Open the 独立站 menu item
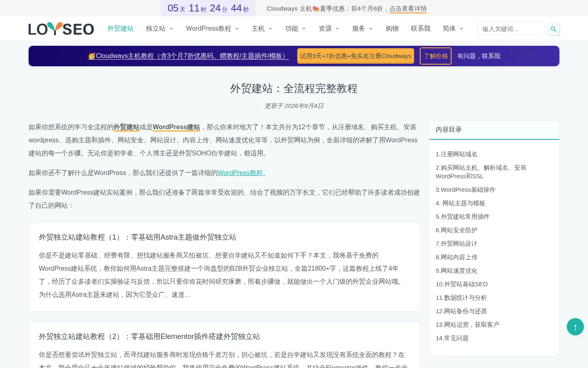The height and width of the screenshot is (368, 588). [156, 29]
